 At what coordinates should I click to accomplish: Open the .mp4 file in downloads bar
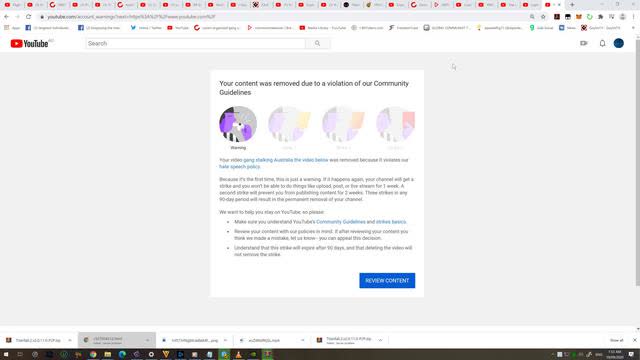(260, 340)
